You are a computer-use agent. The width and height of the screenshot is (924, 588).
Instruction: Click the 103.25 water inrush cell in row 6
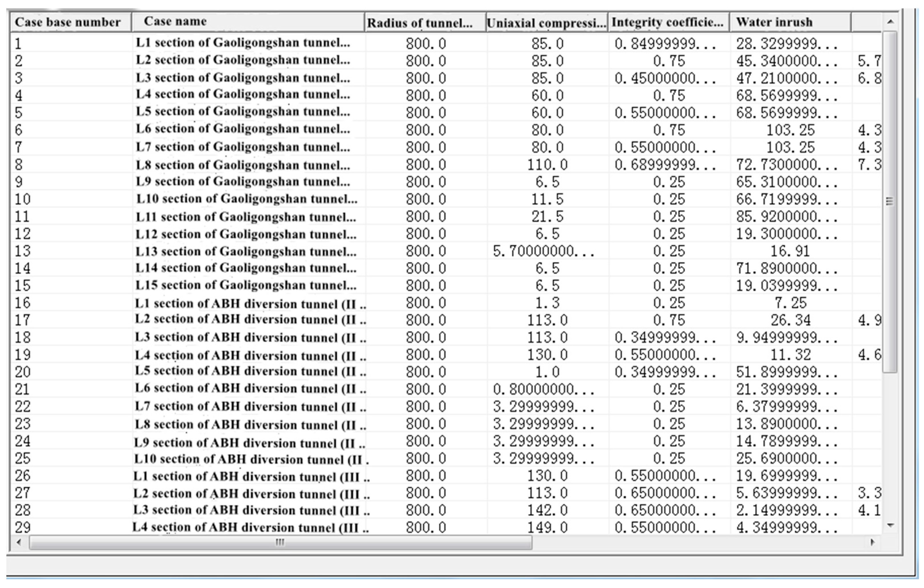pyautogui.click(x=790, y=130)
